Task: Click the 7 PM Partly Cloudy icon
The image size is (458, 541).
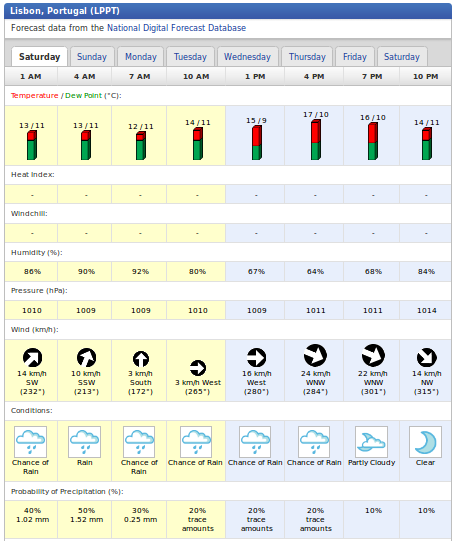Action: pyautogui.click(x=371, y=442)
